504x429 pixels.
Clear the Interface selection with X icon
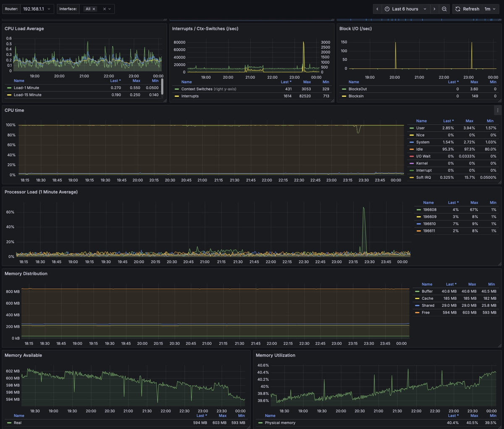[x=105, y=9]
